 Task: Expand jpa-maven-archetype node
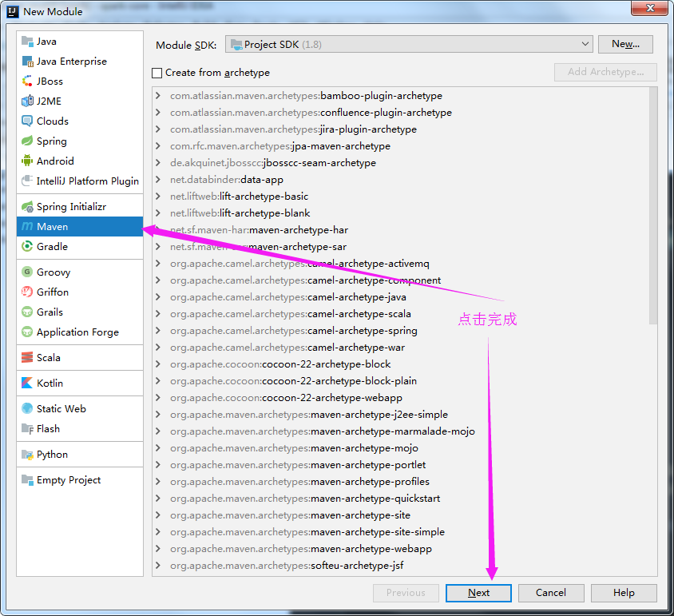(158, 146)
